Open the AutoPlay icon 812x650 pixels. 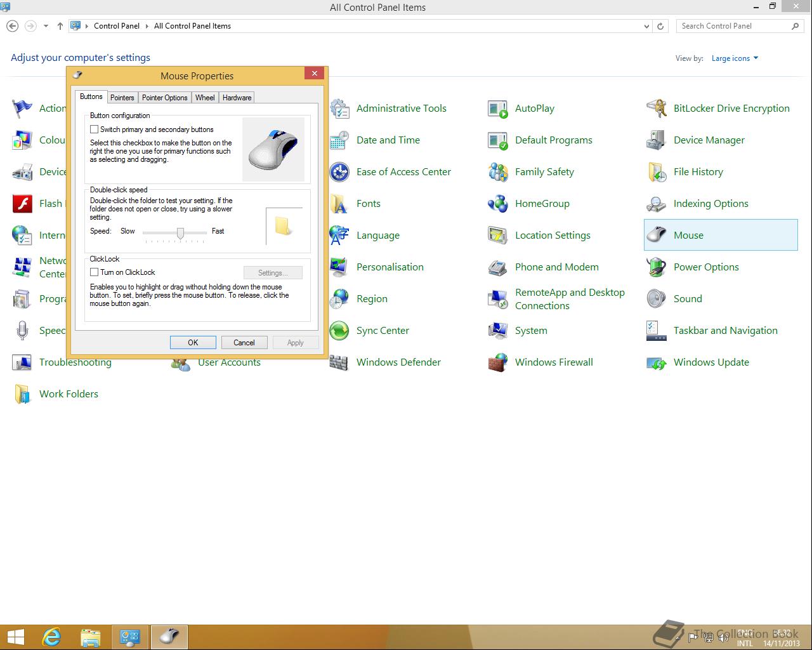(x=498, y=109)
